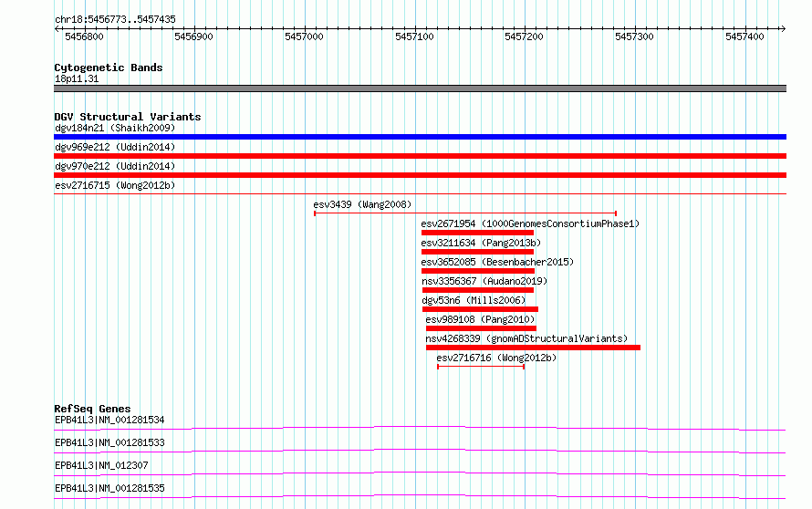Click the chr18:5456773..5457435 position label

pos(115,20)
